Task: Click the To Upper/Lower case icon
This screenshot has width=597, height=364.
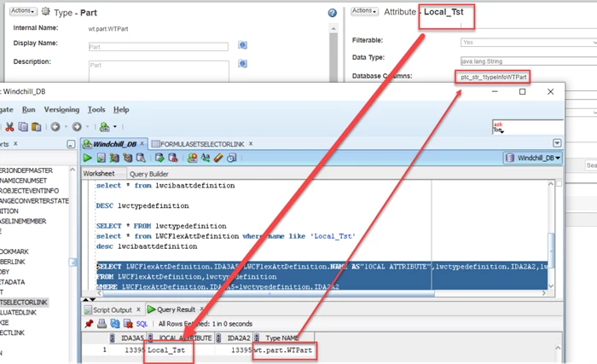Action: click(x=206, y=158)
